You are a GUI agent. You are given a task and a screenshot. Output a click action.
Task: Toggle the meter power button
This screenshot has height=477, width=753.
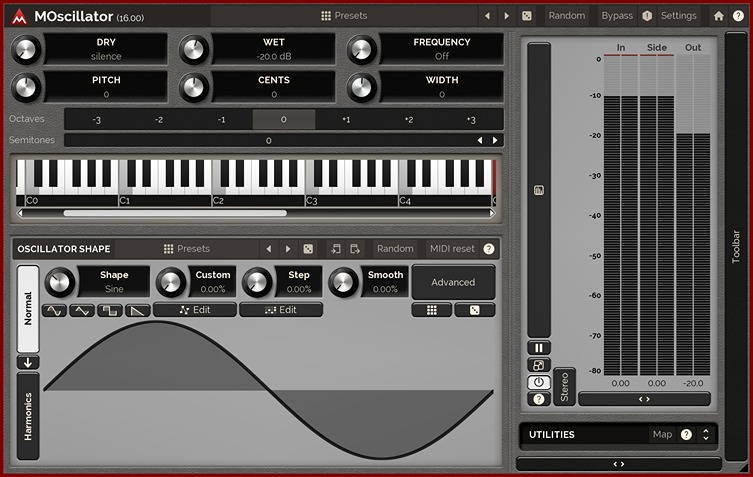(x=539, y=382)
